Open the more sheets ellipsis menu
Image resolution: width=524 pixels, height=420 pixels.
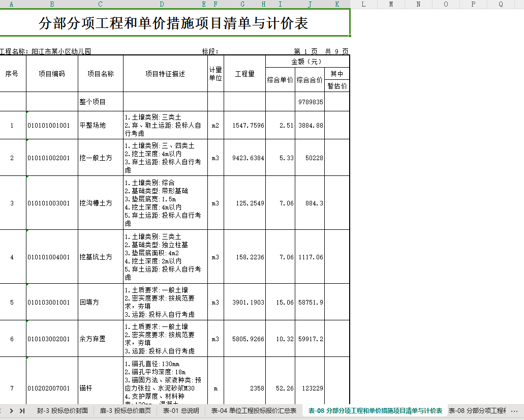point(514,411)
